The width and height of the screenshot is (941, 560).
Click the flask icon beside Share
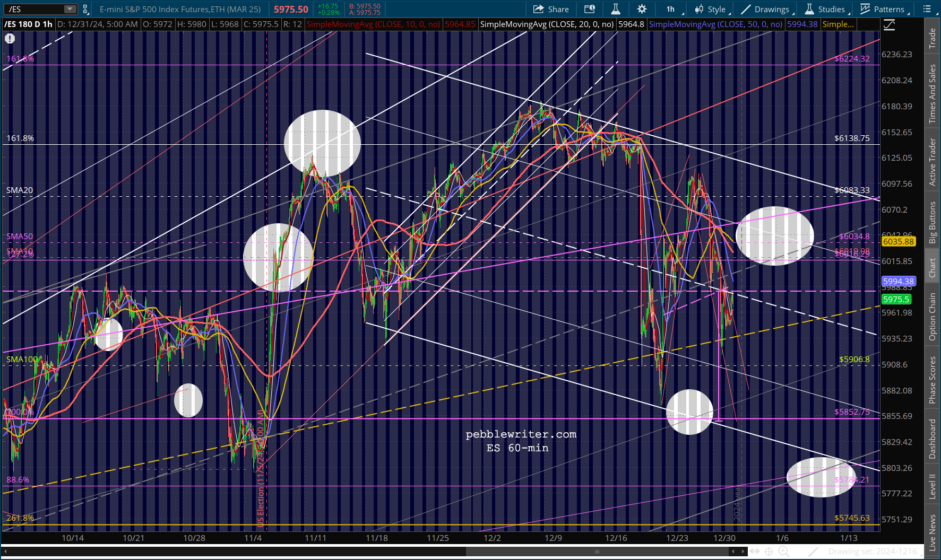tap(616, 9)
